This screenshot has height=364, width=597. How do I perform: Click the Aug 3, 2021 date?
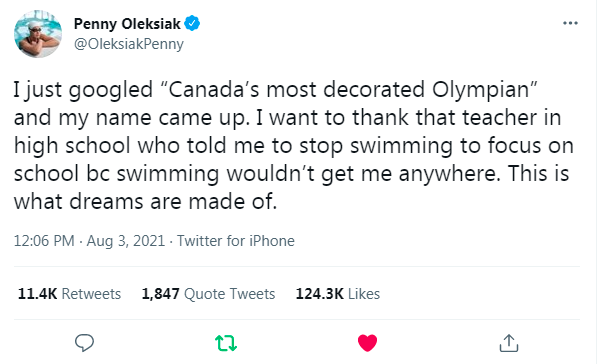tap(126, 241)
